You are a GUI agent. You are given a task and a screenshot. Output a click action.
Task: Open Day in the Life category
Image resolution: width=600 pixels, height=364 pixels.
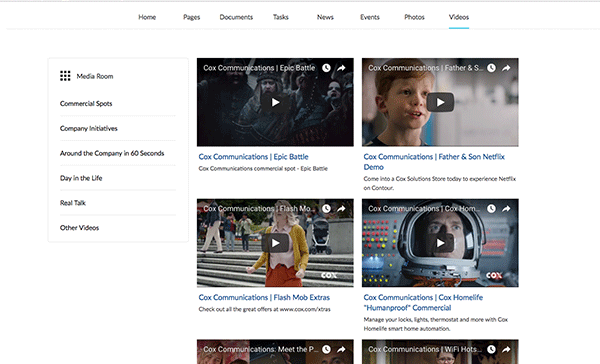pyautogui.click(x=81, y=178)
